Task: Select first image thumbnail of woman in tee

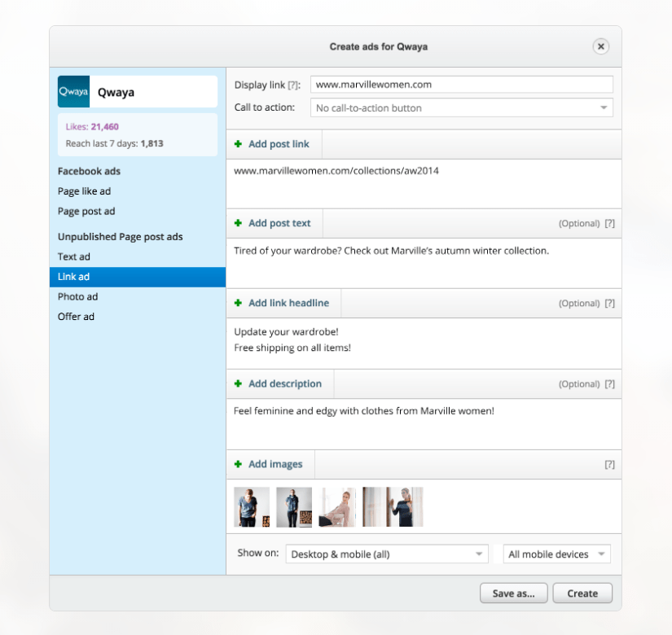Action: coord(252,507)
